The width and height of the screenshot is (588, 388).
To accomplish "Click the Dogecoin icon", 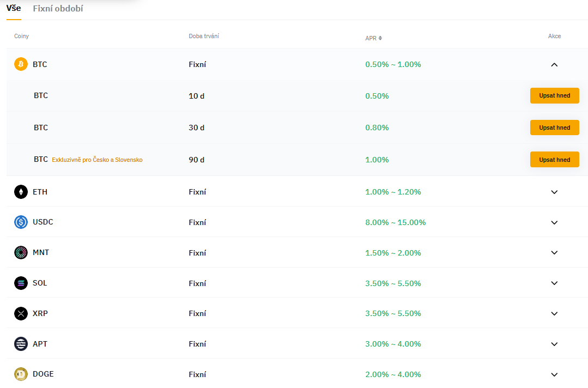I will coord(21,374).
